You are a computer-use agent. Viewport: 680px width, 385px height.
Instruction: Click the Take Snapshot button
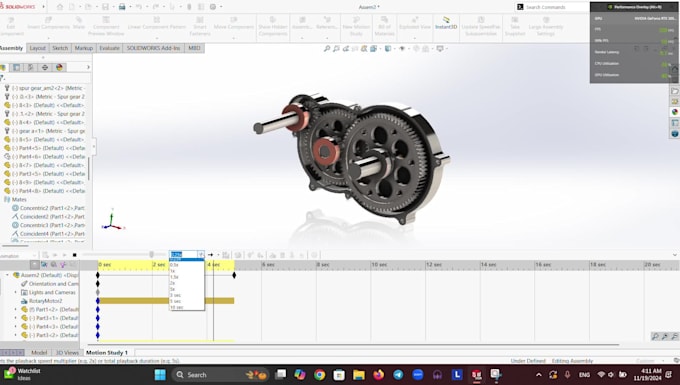[x=515, y=26]
